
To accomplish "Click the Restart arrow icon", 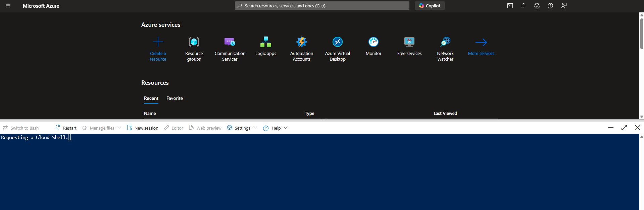I will 58,128.
